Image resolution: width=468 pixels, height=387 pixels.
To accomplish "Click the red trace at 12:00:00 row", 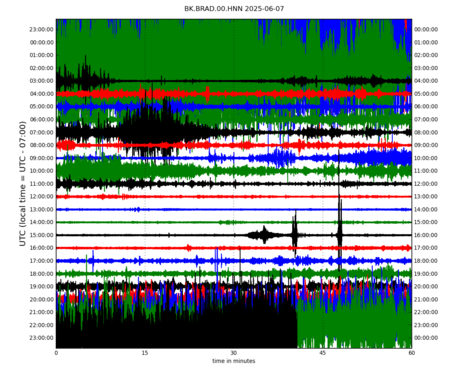I will pos(234,197).
